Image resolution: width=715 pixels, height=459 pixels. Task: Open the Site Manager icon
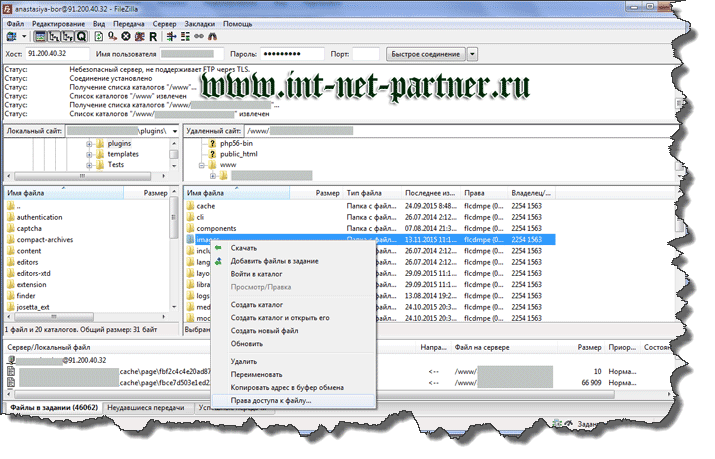pyautogui.click(x=11, y=36)
